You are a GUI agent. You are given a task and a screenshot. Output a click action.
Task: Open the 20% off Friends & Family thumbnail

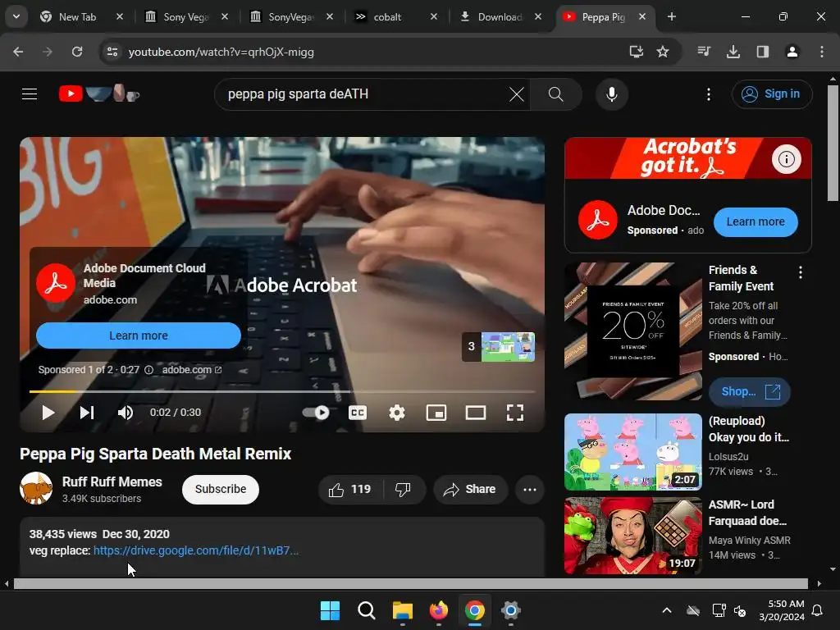point(633,331)
